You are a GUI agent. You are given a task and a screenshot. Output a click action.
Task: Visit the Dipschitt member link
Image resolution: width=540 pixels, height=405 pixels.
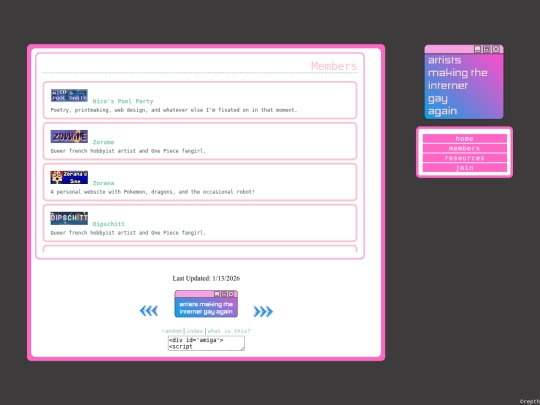coord(108,224)
